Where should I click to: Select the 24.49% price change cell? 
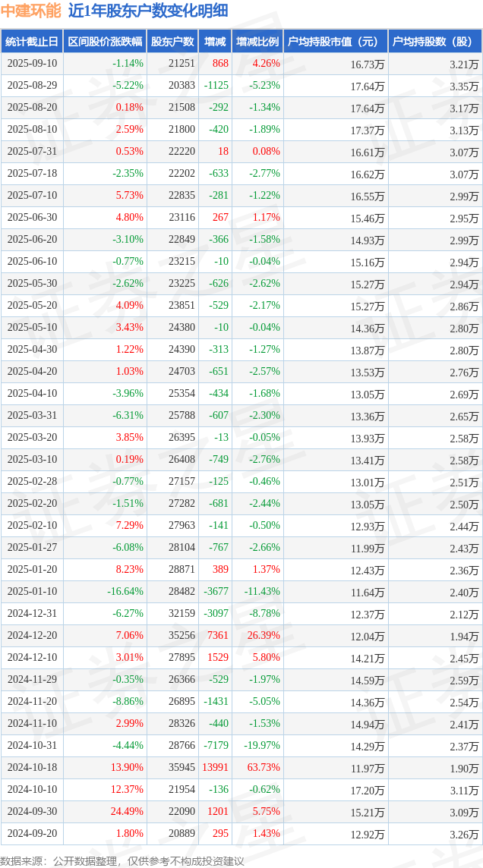tap(127, 811)
